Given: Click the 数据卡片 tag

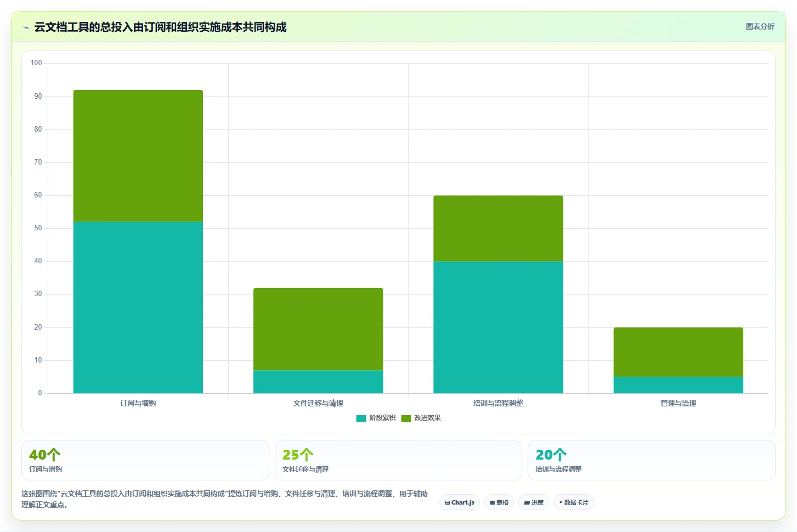Looking at the screenshot, I should click(x=574, y=502).
